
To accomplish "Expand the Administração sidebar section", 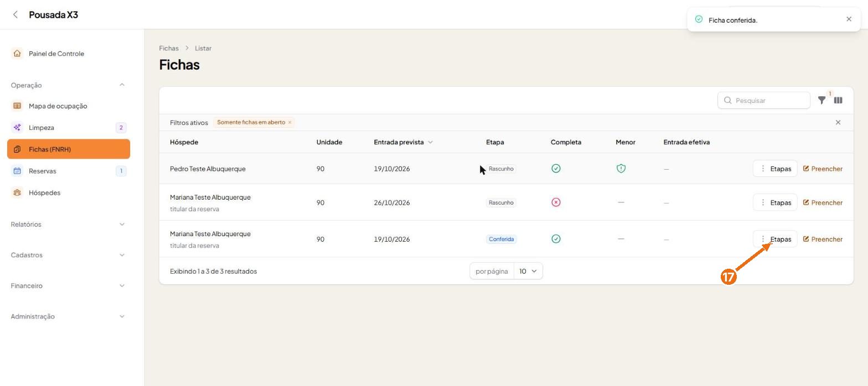I will pos(122,316).
